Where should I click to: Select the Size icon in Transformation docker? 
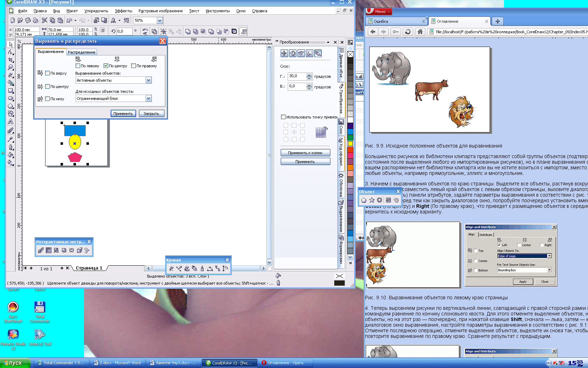click(x=309, y=53)
